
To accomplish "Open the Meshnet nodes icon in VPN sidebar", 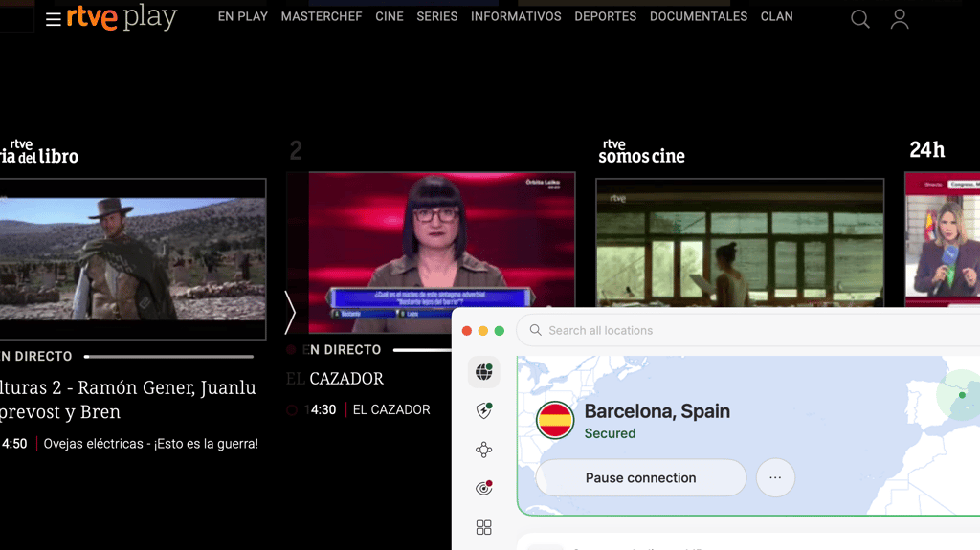I will (483, 450).
